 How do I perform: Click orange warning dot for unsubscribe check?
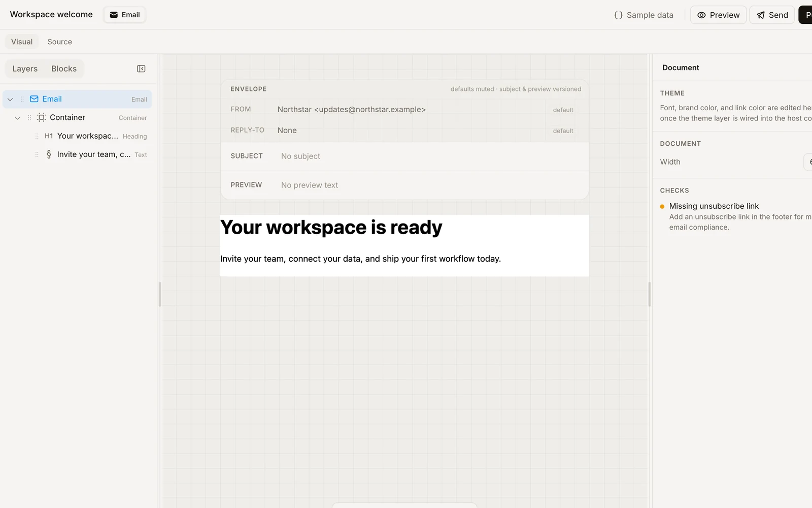[x=662, y=206]
